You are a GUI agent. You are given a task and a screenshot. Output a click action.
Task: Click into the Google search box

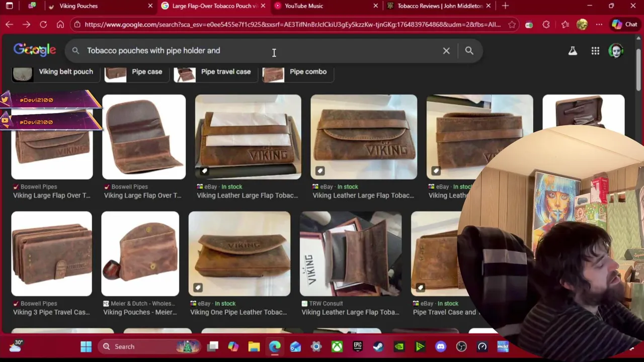tap(262, 50)
